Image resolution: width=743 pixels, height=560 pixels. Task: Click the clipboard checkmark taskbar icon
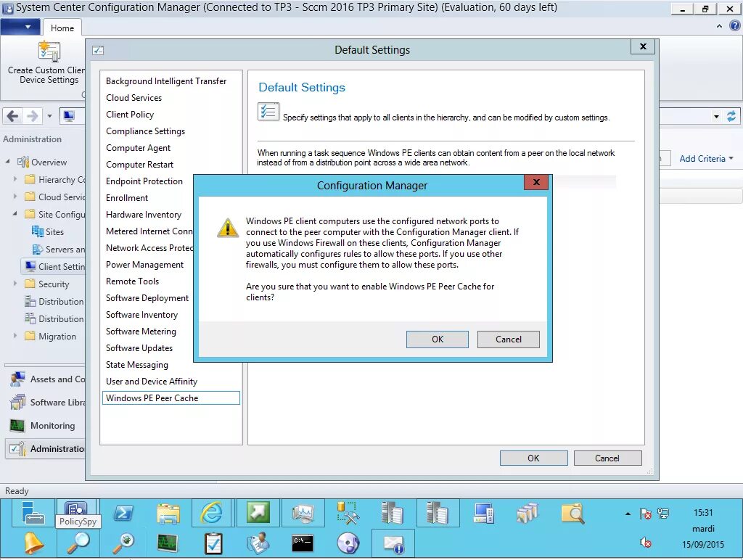pos(213,543)
